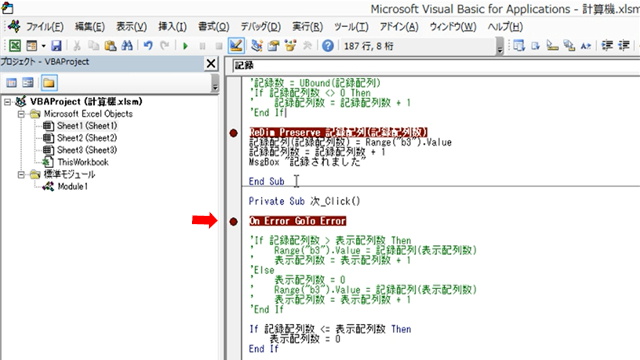The width and height of the screenshot is (640, 360).
Task: Open the Project Explorer toolbar icon
Action: coord(256,46)
